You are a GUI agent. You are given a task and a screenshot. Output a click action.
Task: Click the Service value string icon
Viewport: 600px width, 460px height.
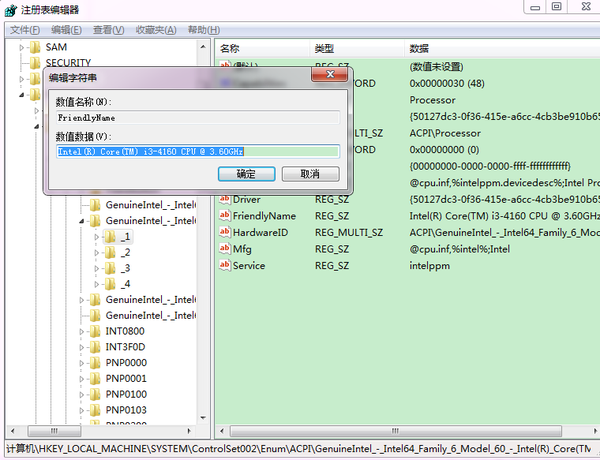click(225, 265)
